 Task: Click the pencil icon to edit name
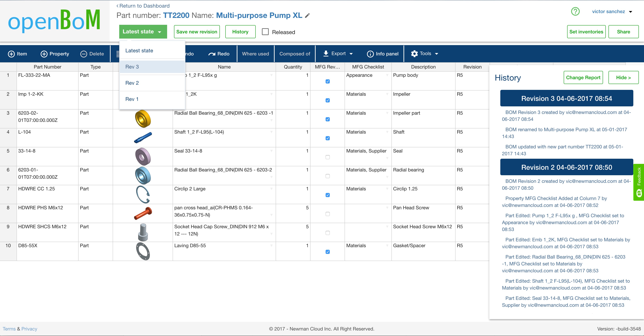(308, 15)
